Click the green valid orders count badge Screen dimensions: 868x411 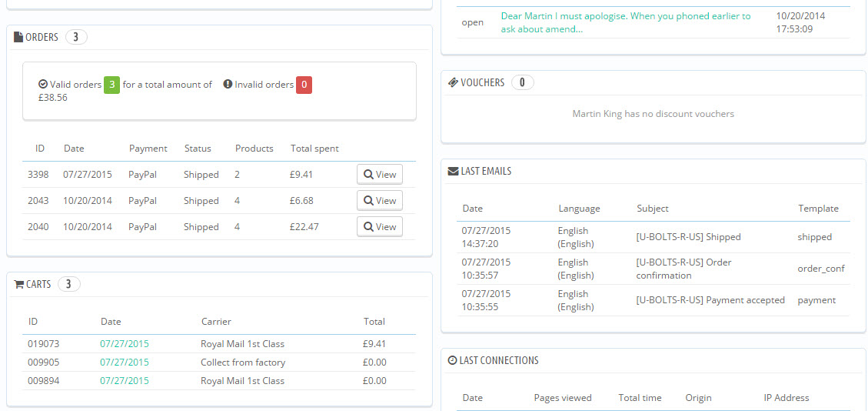tap(111, 85)
